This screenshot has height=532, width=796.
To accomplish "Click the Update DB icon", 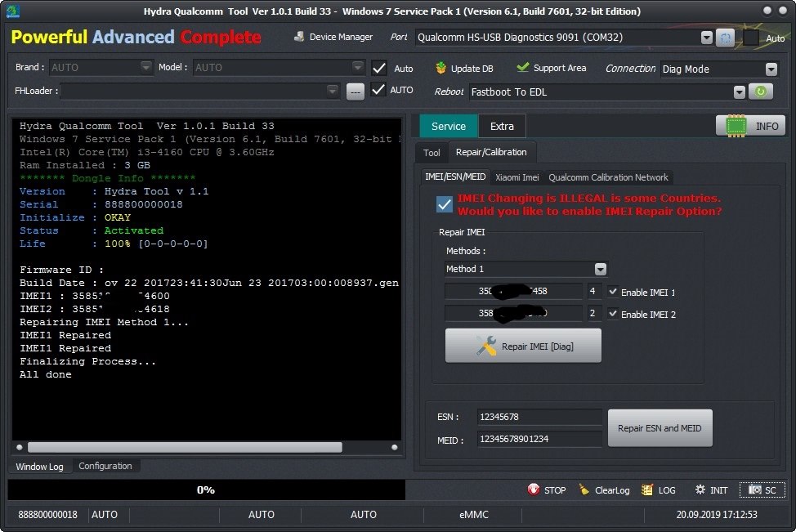I will 440,68.
